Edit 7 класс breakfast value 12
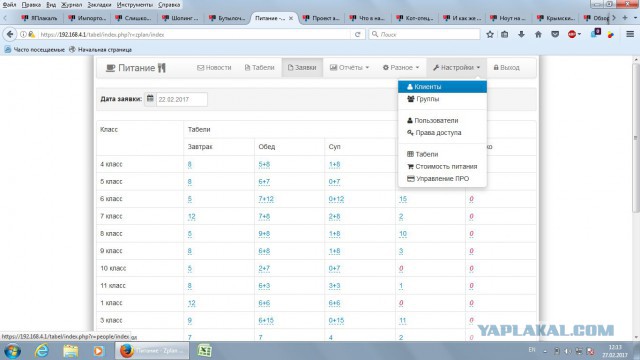 tap(191, 216)
